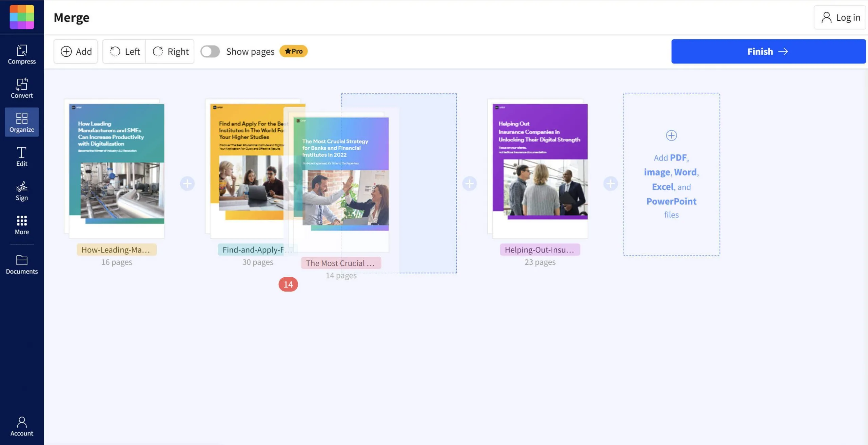868x445 pixels.
Task: Enable the Pro Show pages toggle
Action: pos(210,51)
